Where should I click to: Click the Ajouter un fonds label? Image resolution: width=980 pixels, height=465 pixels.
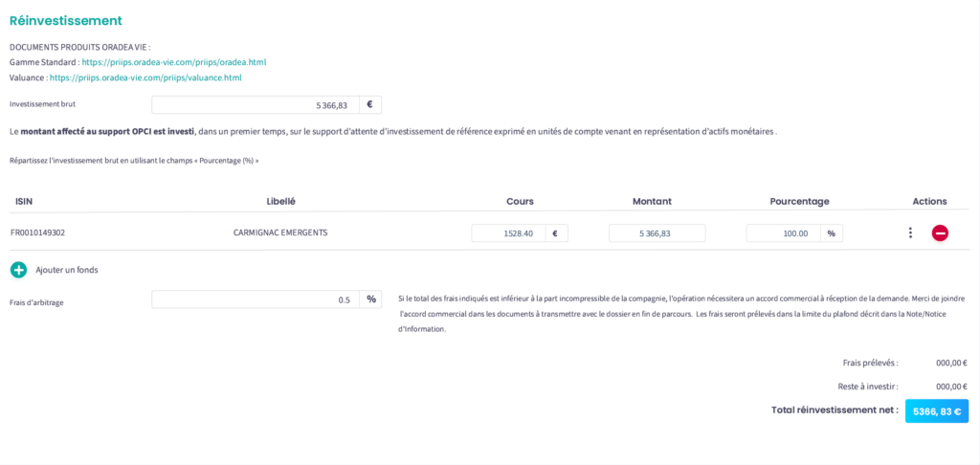(67, 270)
